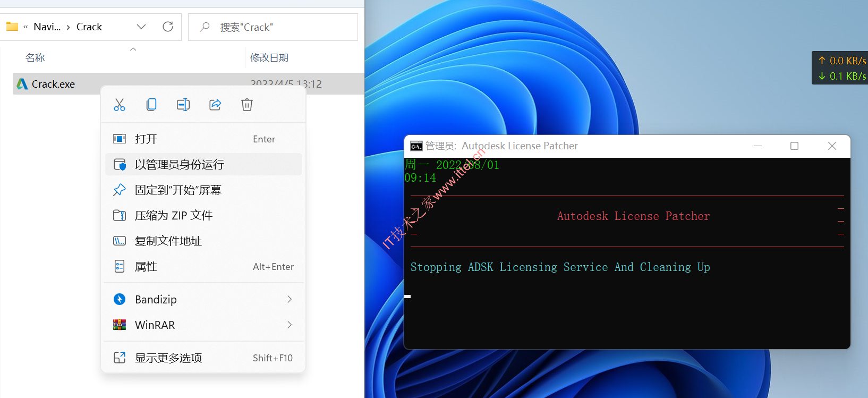Maximize the Autodesk License Patcher window
Viewport: 868px width, 398px height.
tap(795, 146)
